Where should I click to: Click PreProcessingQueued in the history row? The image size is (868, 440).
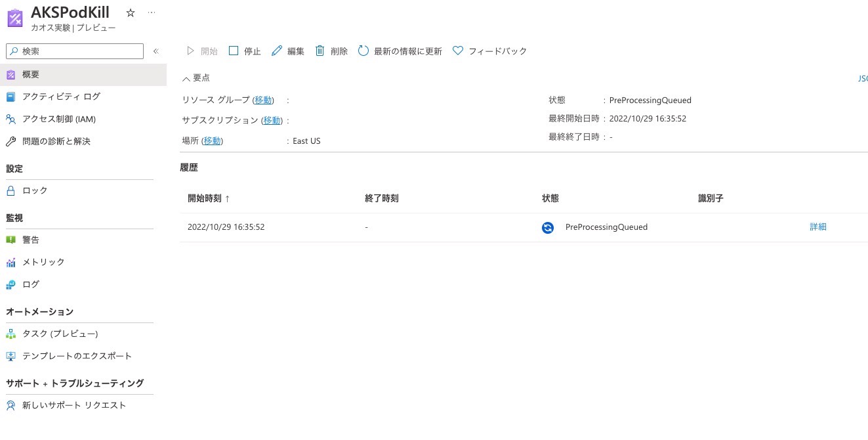coord(606,227)
